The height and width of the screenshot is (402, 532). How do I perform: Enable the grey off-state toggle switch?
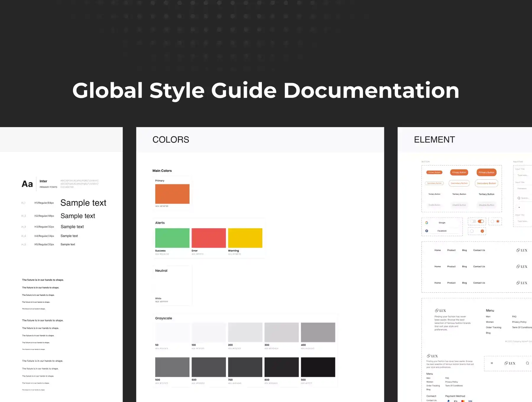473,221
